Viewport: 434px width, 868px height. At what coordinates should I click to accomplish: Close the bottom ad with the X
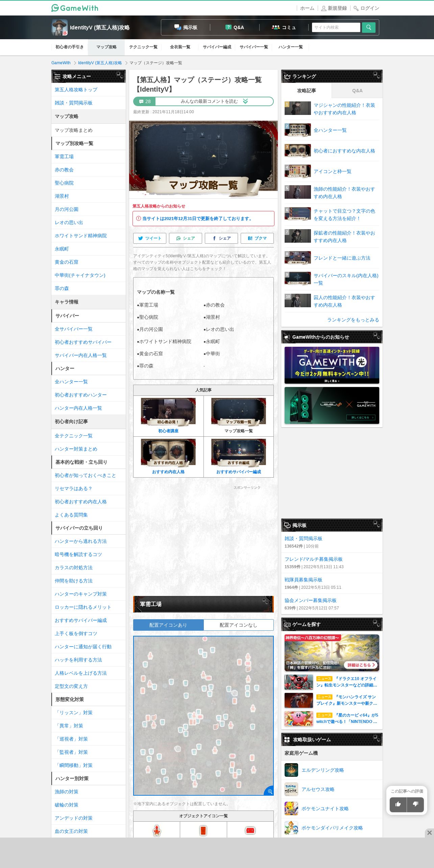(x=429, y=833)
